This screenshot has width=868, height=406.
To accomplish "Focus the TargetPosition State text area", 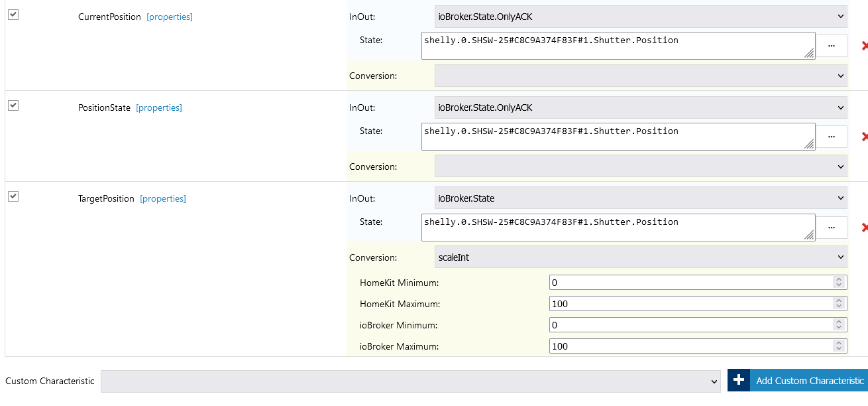I will 618,228.
